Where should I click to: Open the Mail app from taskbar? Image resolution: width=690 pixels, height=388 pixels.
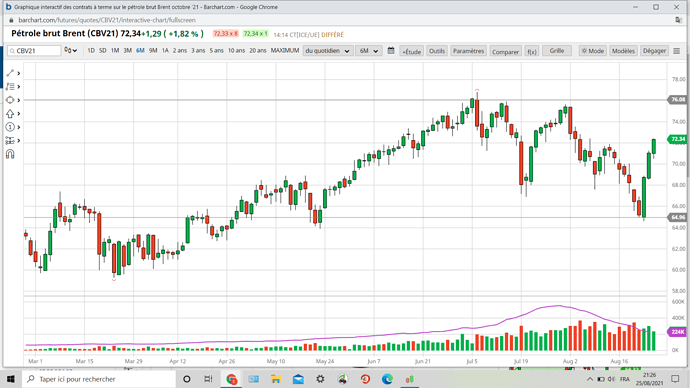tap(298, 379)
